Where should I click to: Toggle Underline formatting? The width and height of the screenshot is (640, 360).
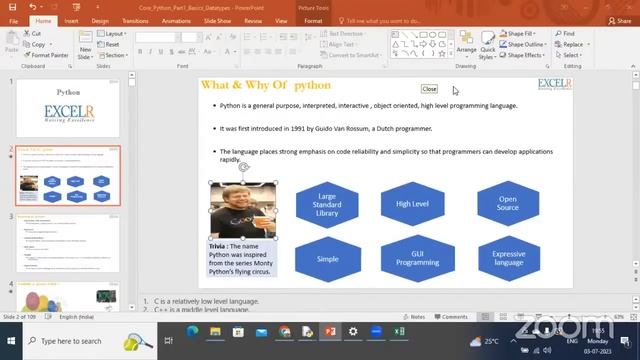(x=161, y=52)
